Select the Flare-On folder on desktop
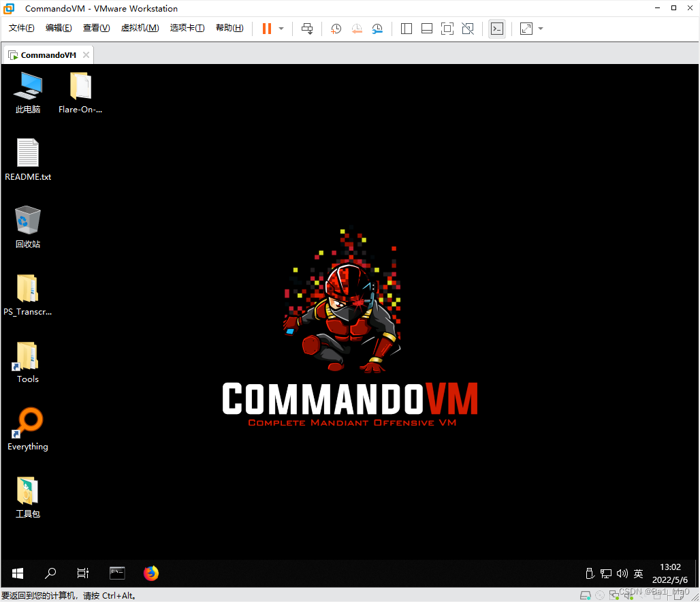Viewport: 700px width, 602px height. (x=80, y=93)
